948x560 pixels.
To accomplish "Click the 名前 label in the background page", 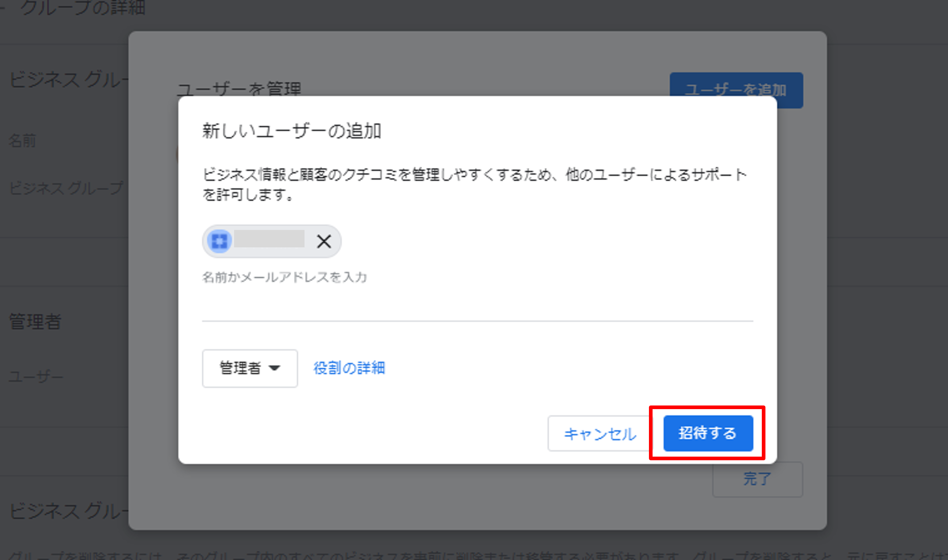I will click(22, 141).
